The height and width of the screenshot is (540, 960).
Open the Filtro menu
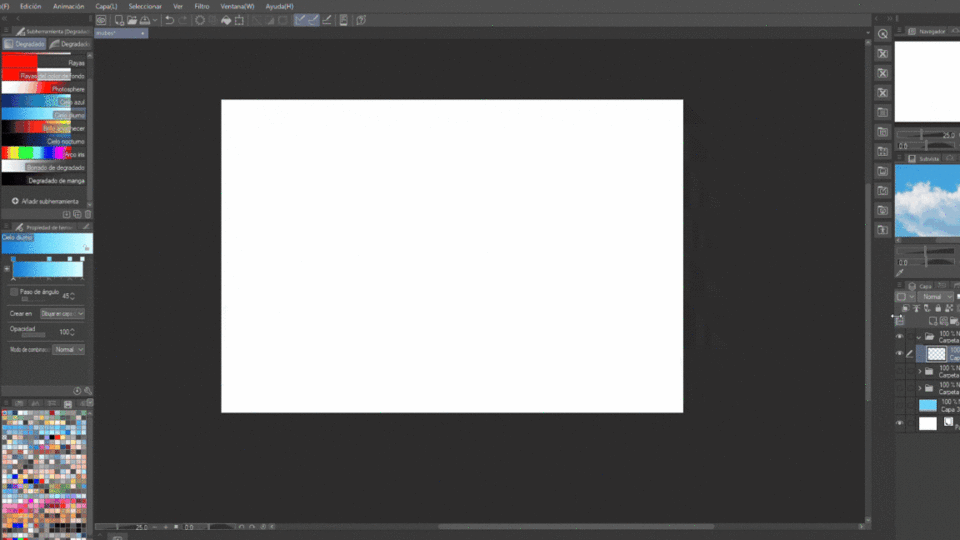(x=202, y=6)
